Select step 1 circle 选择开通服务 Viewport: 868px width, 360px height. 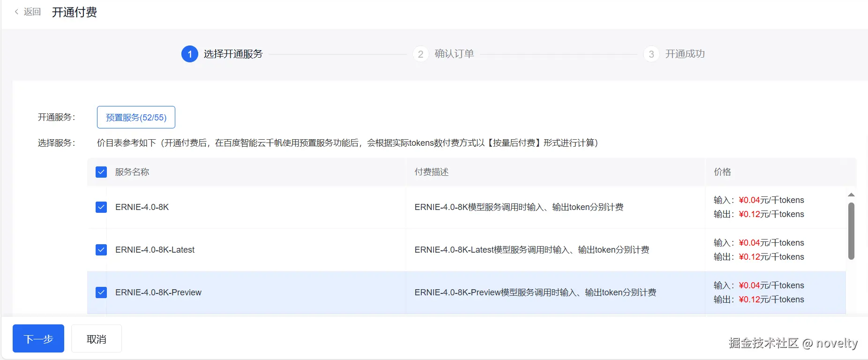pos(190,54)
